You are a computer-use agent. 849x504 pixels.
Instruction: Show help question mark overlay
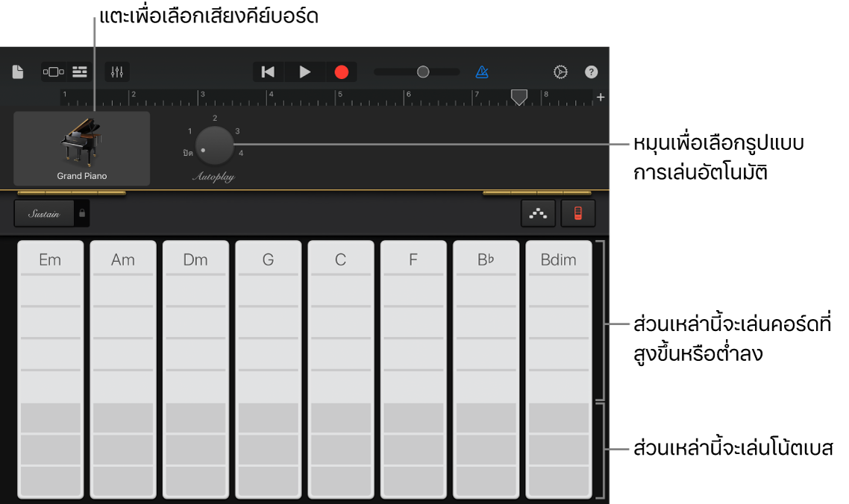point(591,72)
